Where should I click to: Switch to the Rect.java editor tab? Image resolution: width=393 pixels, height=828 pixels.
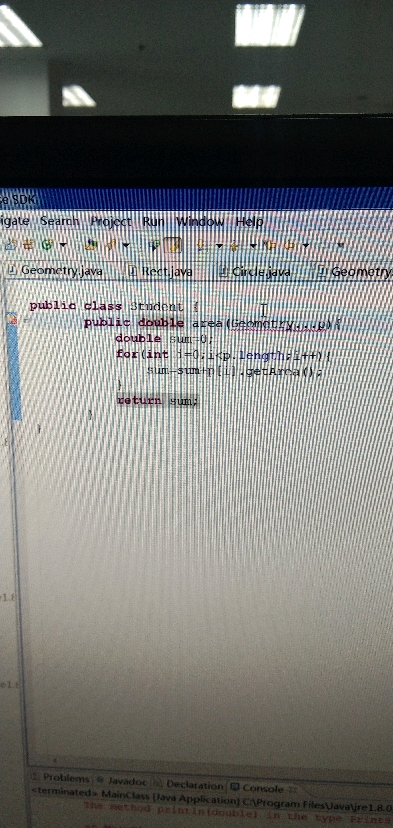click(x=166, y=271)
